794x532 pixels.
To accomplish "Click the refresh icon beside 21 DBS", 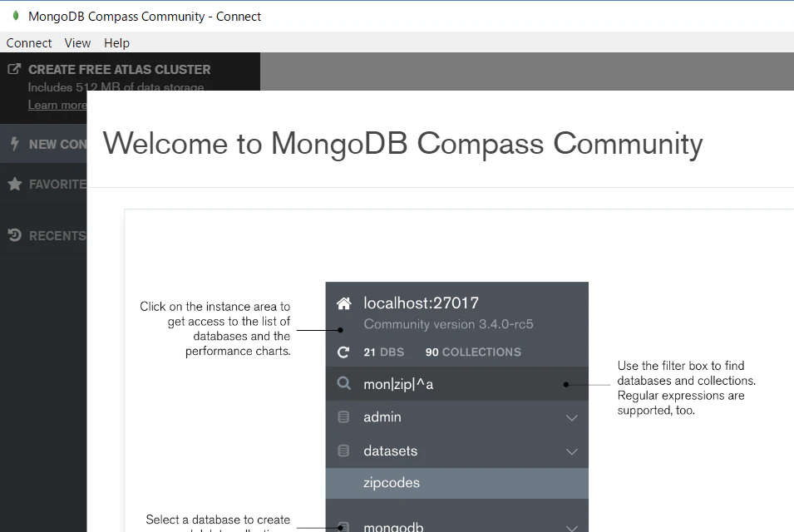I will click(343, 352).
